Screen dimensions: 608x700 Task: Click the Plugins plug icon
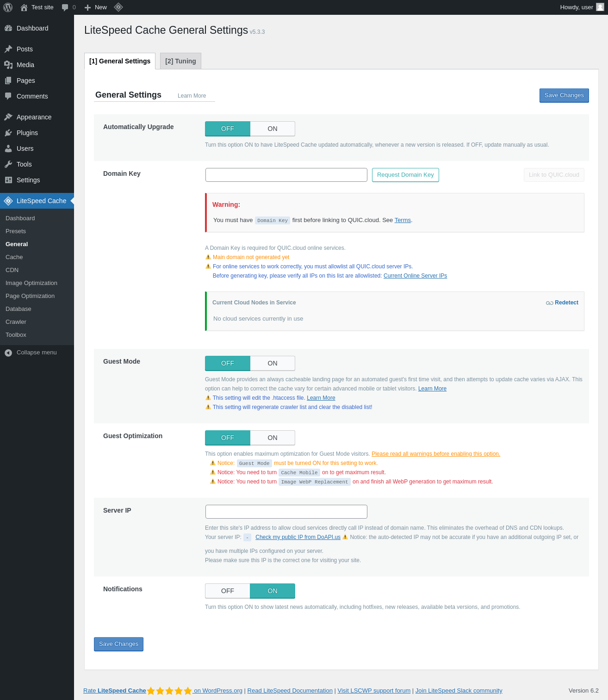(8, 133)
